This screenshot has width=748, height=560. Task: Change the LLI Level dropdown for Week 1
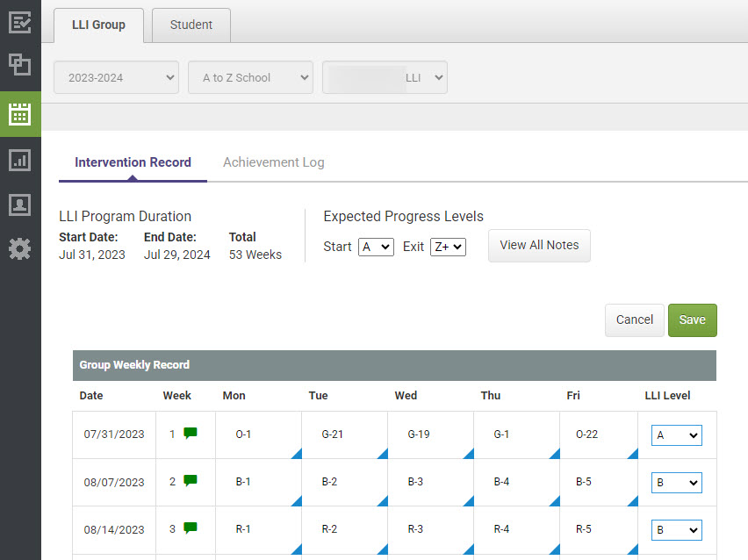(676, 434)
